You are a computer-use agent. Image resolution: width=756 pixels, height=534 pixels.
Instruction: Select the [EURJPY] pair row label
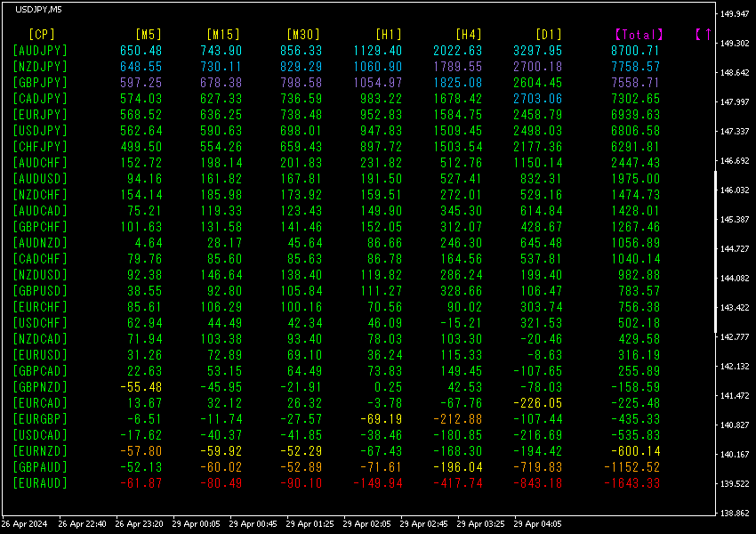coord(40,115)
